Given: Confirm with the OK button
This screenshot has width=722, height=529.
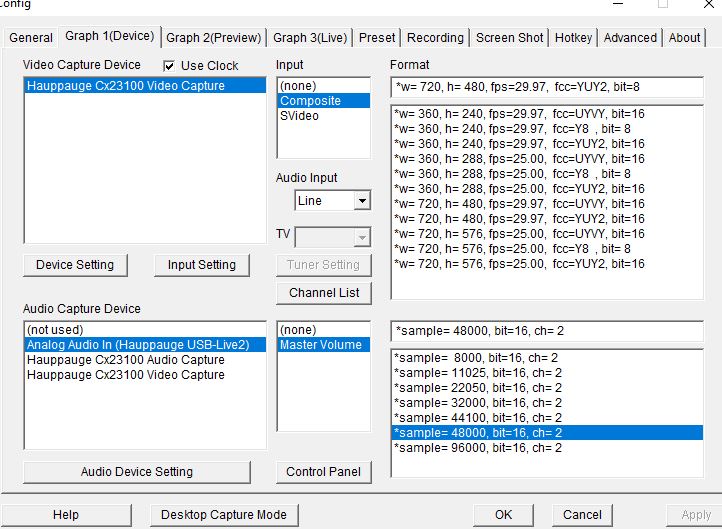Looking at the screenshot, I should pos(503,515).
